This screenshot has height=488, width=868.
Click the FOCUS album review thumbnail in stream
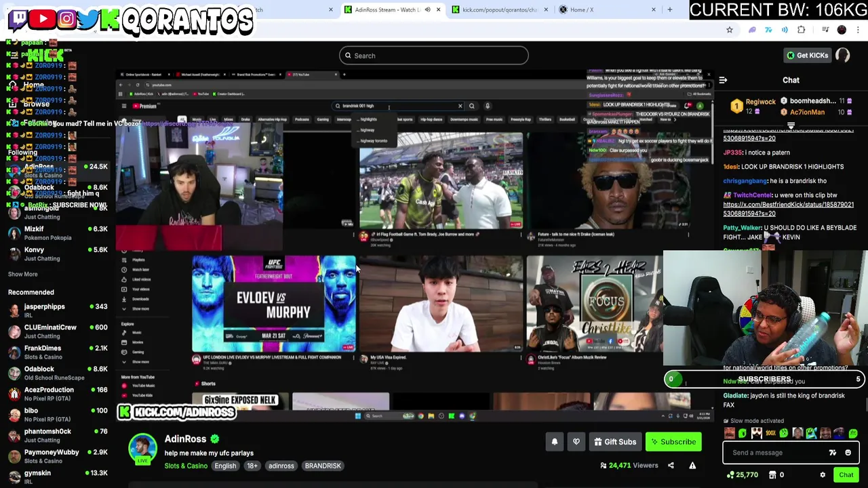coord(595,303)
